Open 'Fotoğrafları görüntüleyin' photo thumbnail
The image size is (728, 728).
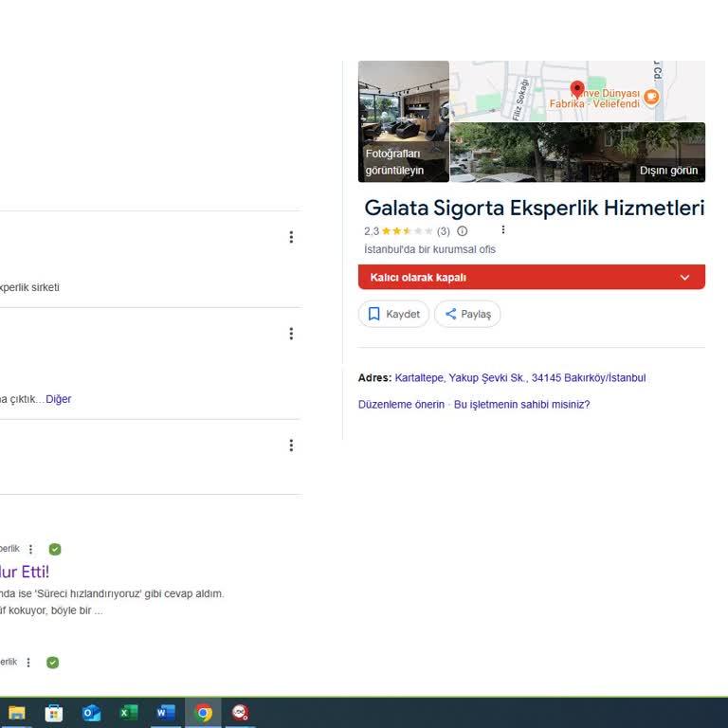[x=403, y=121]
